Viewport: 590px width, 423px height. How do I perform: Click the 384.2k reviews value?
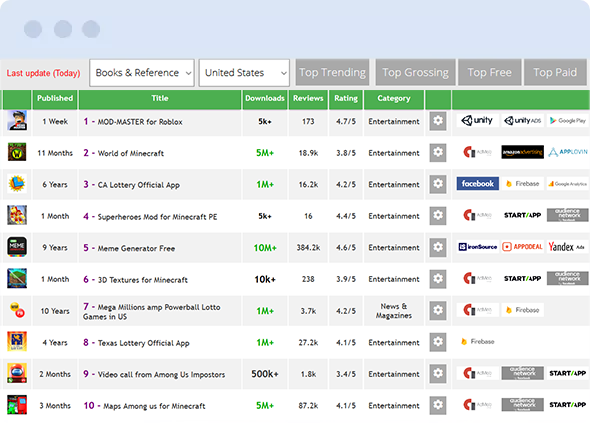(308, 248)
